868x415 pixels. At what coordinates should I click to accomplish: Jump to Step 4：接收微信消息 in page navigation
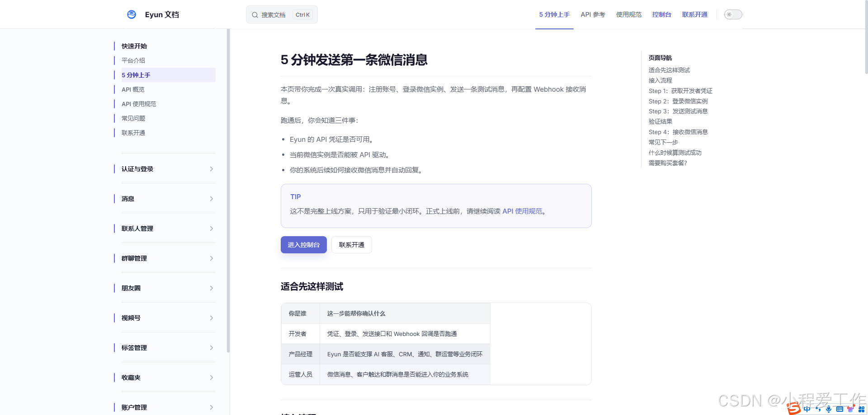678,132
